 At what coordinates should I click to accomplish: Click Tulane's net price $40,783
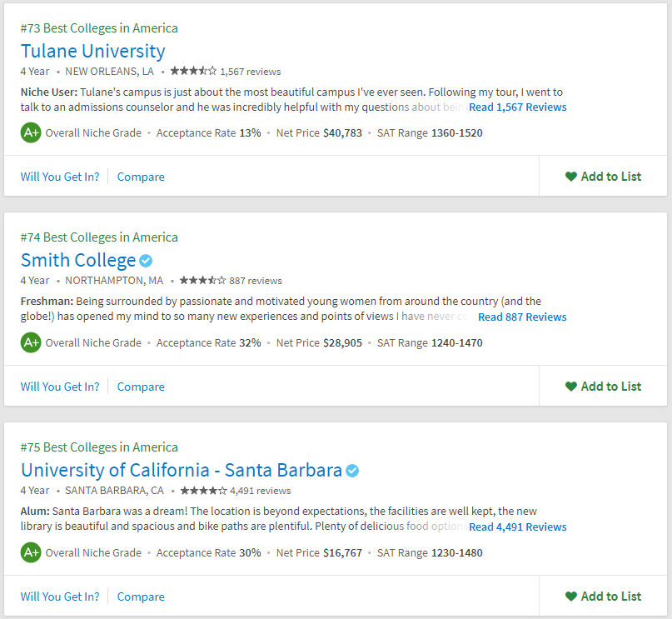(x=342, y=133)
